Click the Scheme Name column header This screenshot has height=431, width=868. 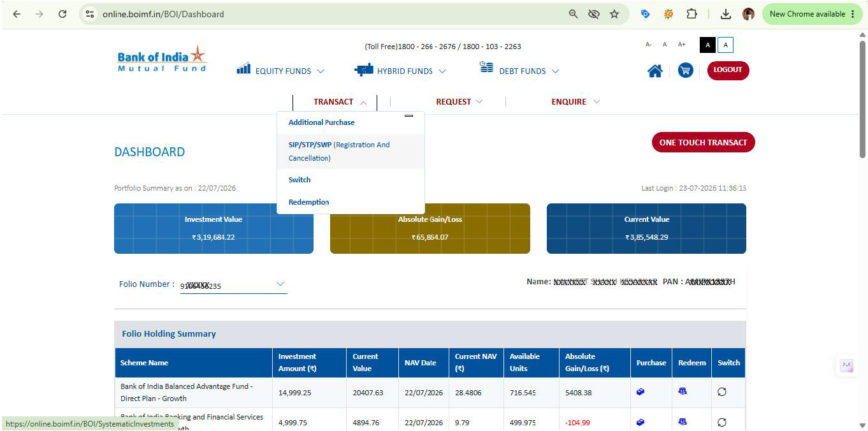[x=194, y=363]
